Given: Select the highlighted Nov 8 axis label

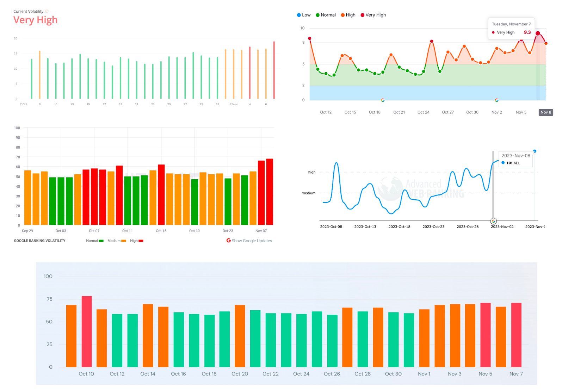Looking at the screenshot, I should pyautogui.click(x=545, y=112).
